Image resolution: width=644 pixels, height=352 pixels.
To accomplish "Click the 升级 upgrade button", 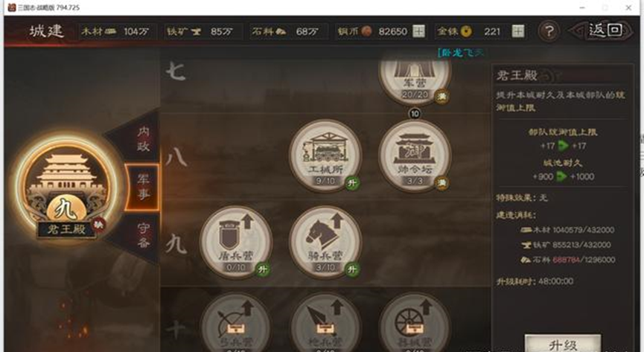I will (x=563, y=345).
